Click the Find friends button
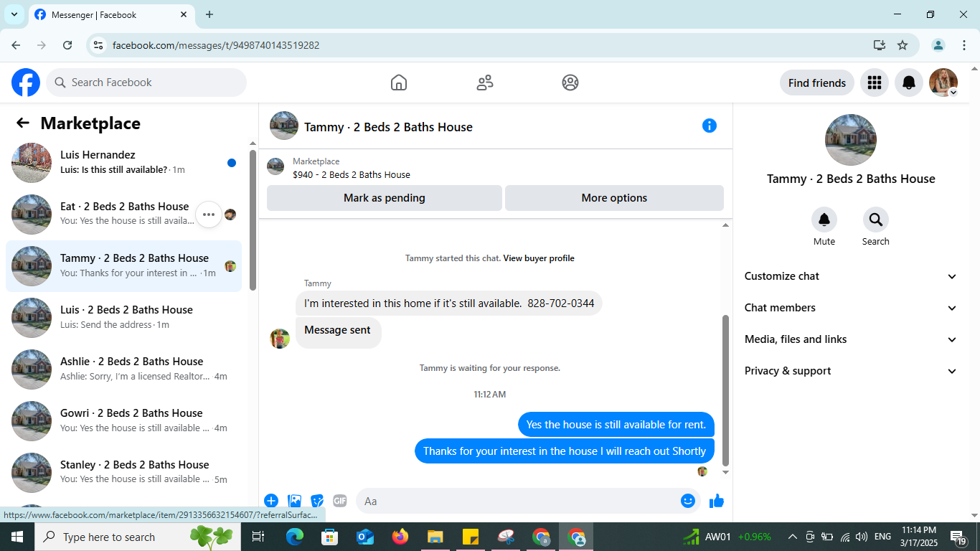Image resolution: width=980 pixels, height=551 pixels. tap(817, 83)
